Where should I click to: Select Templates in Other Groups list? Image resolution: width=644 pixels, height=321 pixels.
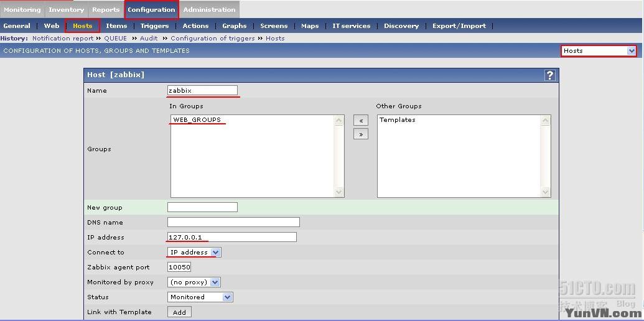click(397, 120)
